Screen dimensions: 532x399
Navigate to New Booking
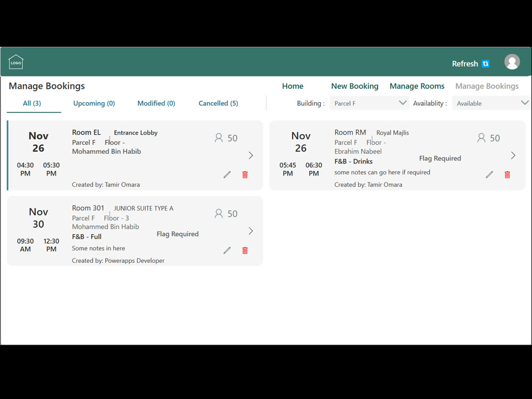(x=354, y=86)
